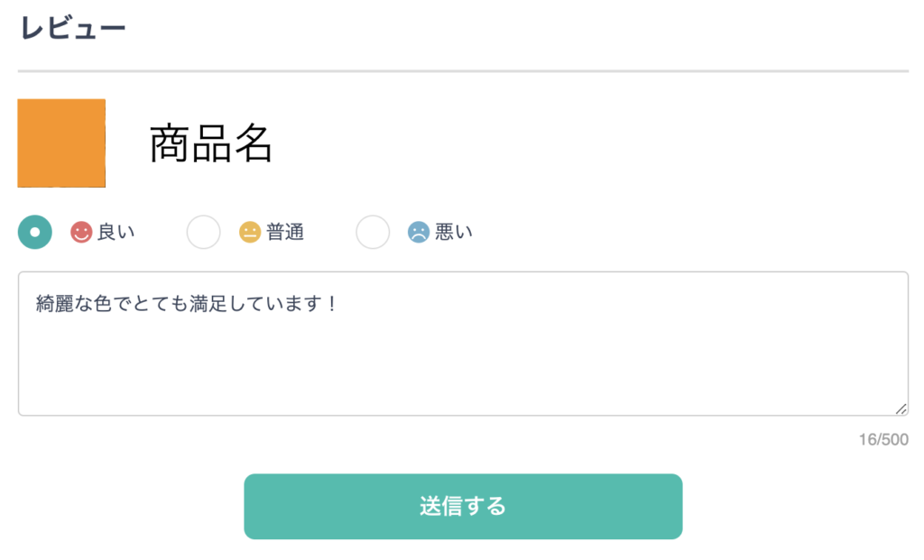Click the textarea resize handle corner
This screenshot has width=924, height=560.
click(x=901, y=409)
